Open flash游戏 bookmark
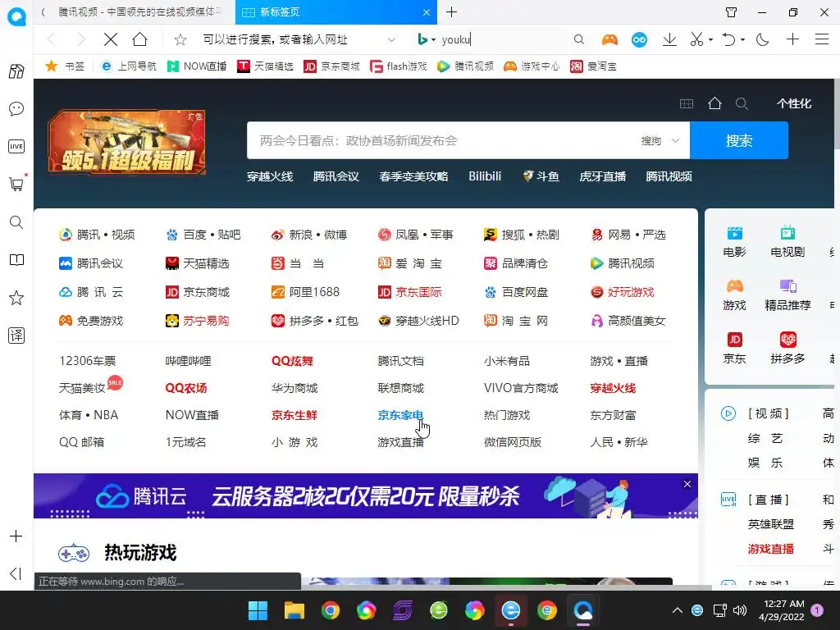Image resolution: width=840 pixels, height=630 pixels. (399, 66)
